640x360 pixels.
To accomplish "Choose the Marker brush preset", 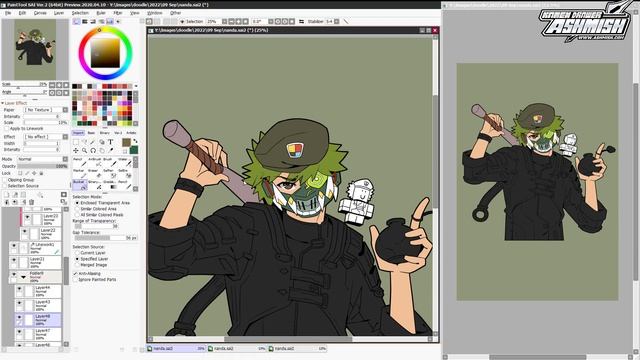I will click(79, 173).
